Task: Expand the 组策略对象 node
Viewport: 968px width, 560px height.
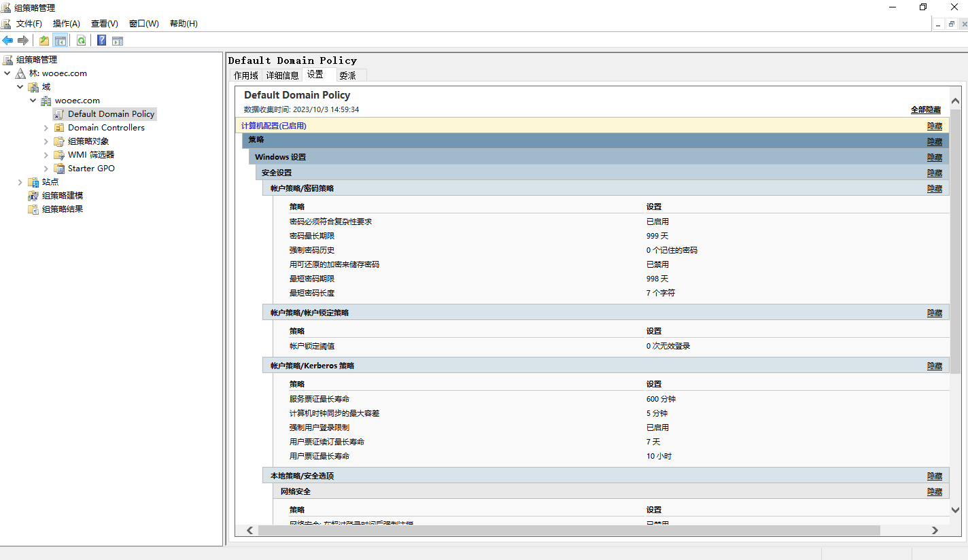Action: pyautogui.click(x=46, y=141)
